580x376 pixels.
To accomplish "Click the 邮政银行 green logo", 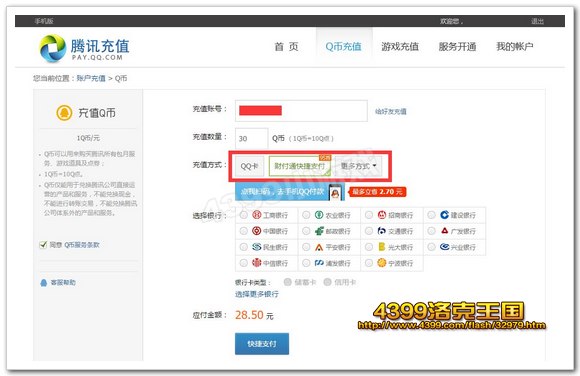I will coord(319,231).
